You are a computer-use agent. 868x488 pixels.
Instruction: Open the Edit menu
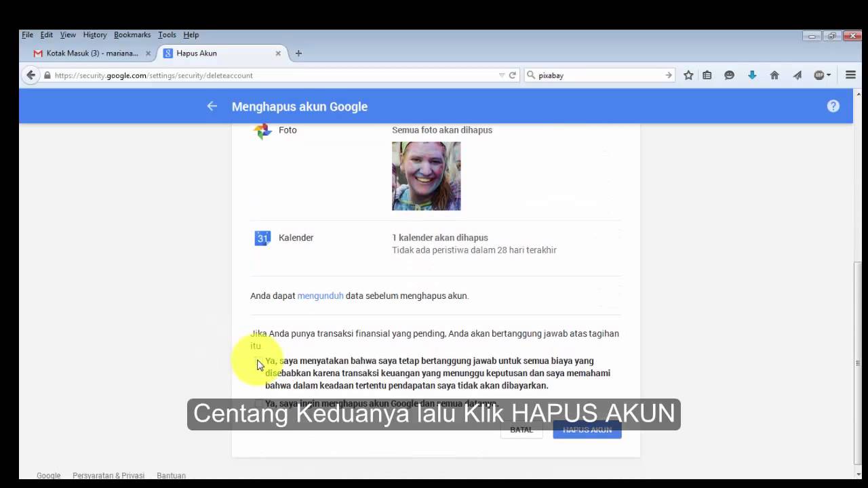coord(46,35)
